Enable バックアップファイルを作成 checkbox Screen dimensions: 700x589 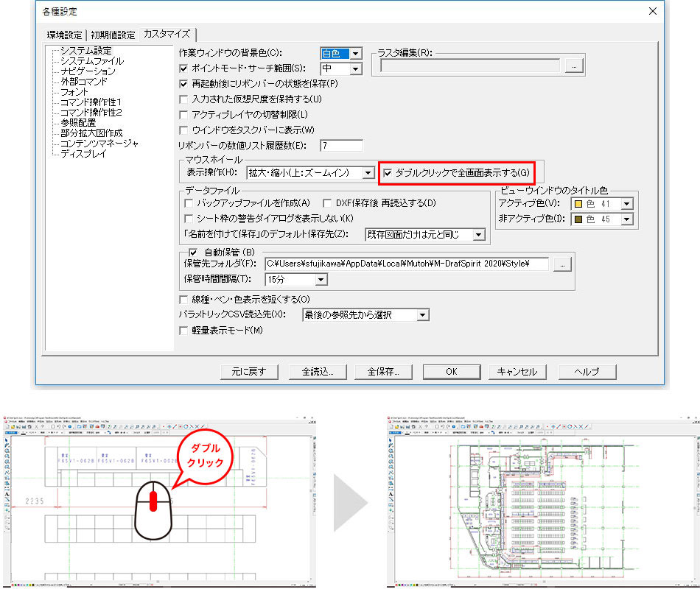click(x=189, y=203)
